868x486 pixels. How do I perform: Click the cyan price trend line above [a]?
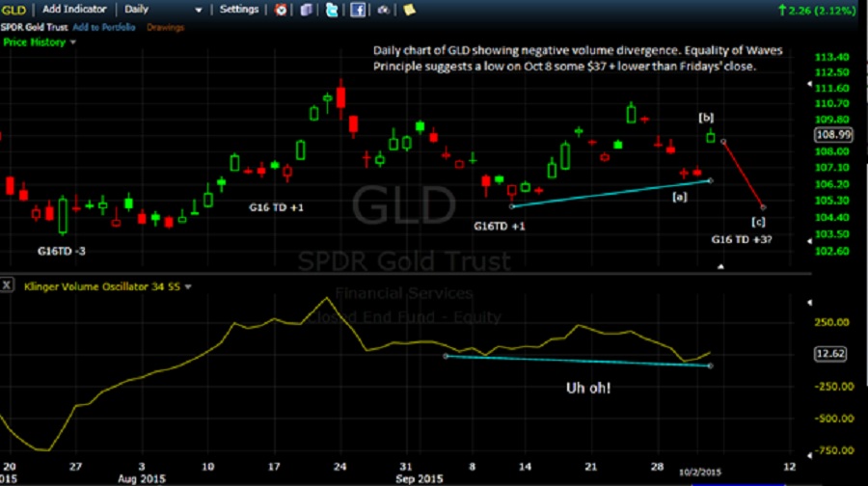(x=611, y=193)
